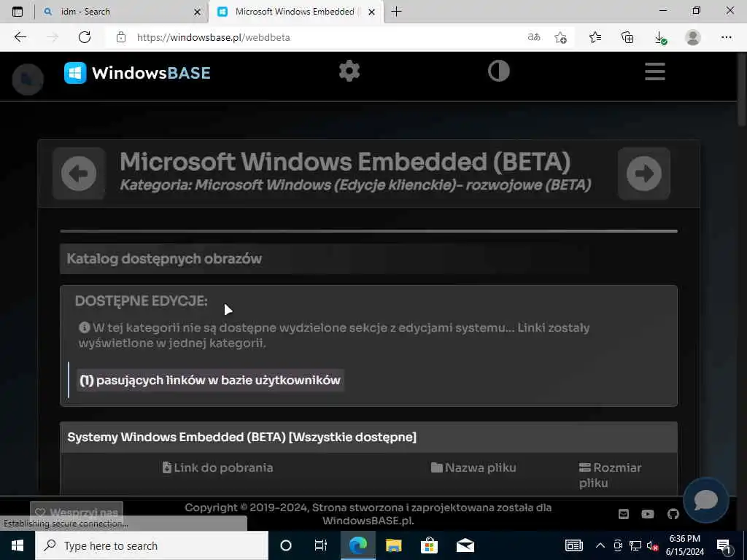Open a new tab with plus button

pos(396,12)
